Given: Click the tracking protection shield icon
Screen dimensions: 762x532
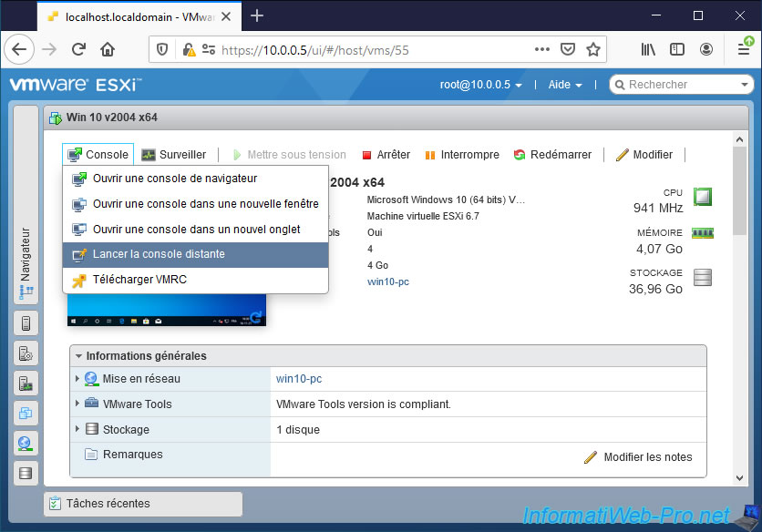Looking at the screenshot, I should click(162, 49).
